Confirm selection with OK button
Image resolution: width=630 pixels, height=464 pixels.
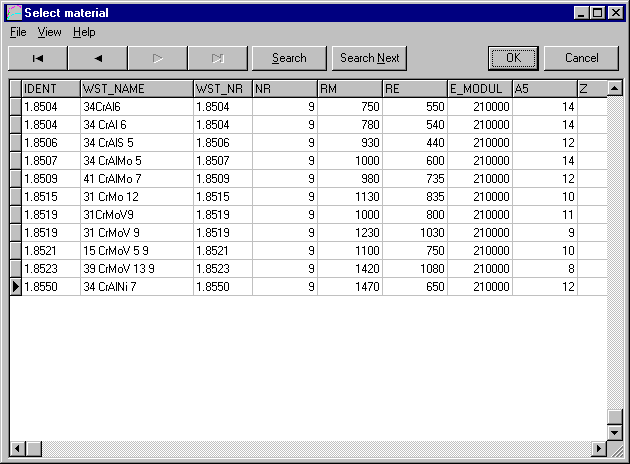(x=513, y=58)
